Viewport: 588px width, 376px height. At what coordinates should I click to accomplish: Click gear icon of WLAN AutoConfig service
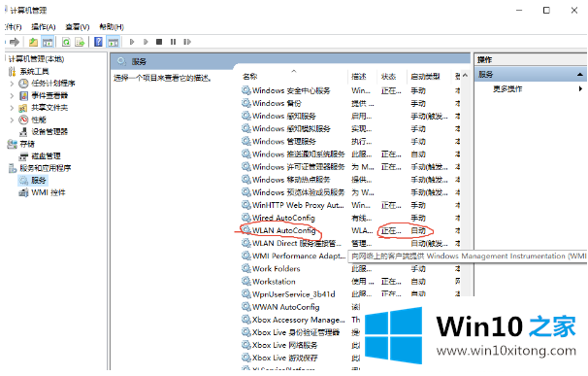click(246, 230)
